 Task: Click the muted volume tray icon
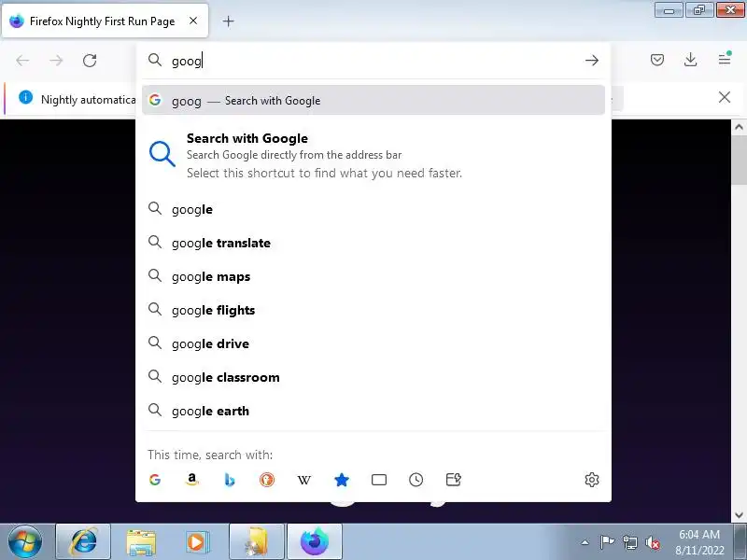tap(652, 542)
